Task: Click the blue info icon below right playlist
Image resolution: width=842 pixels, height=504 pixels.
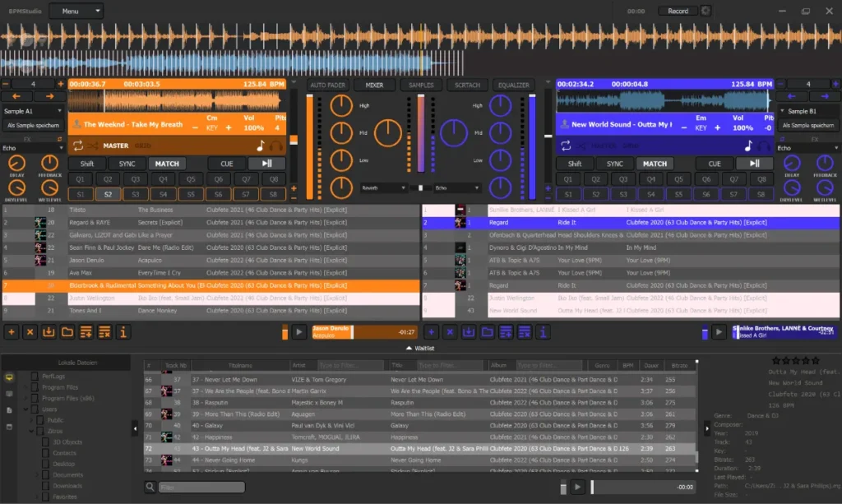Action: [543, 332]
